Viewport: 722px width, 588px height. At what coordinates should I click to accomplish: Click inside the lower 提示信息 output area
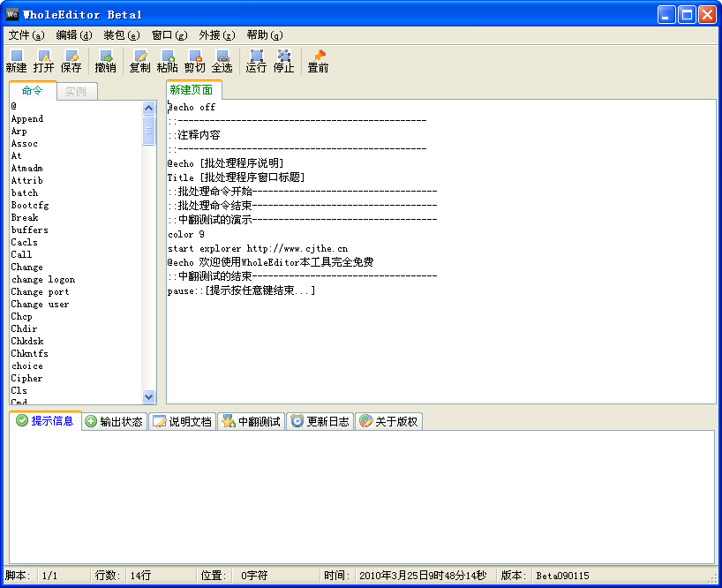[x=360, y=494]
